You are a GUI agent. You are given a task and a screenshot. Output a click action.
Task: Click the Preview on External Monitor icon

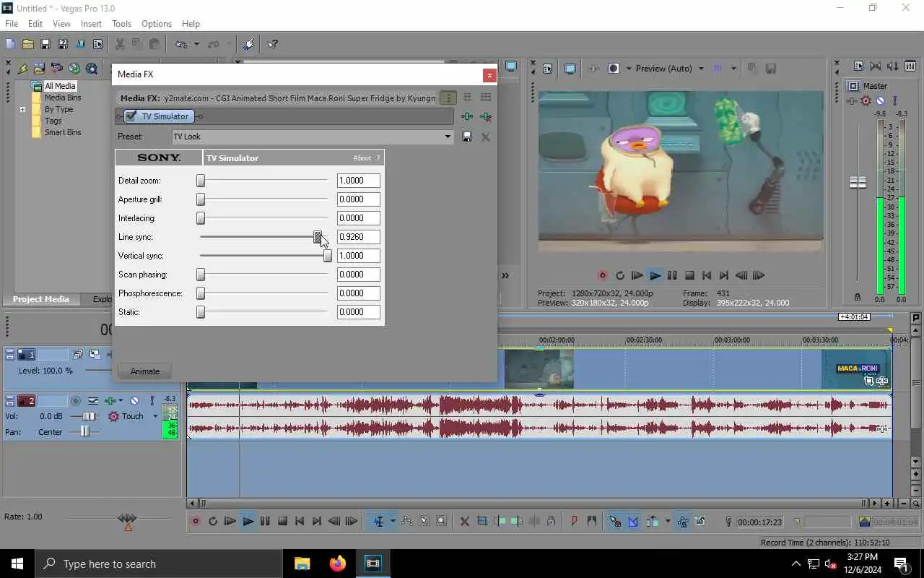570,69
